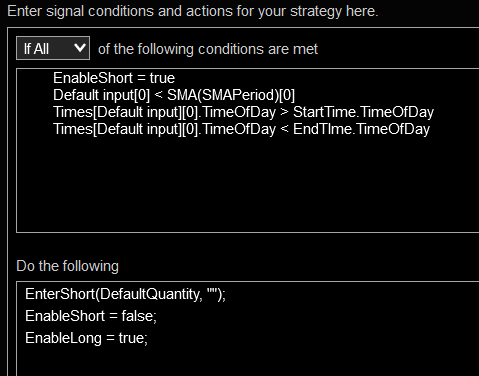Click empty space below the EnableLong action
479x376 pixels.
click(247, 362)
